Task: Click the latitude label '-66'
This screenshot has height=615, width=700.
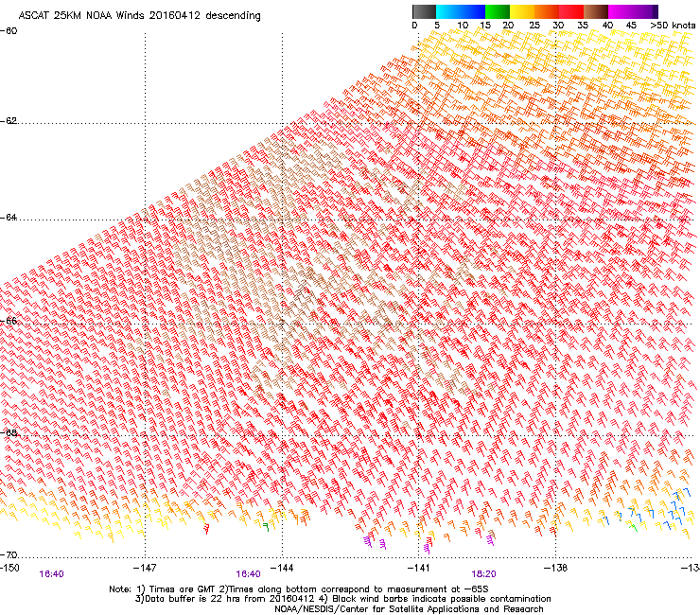Action: point(9,321)
